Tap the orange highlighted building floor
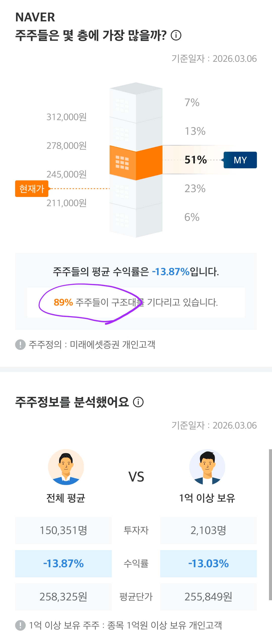 click(x=136, y=162)
